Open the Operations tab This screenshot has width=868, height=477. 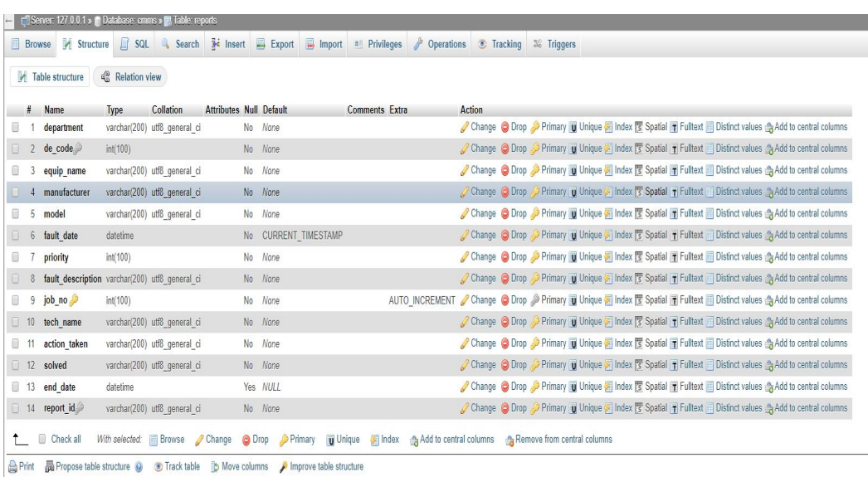tap(440, 44)
